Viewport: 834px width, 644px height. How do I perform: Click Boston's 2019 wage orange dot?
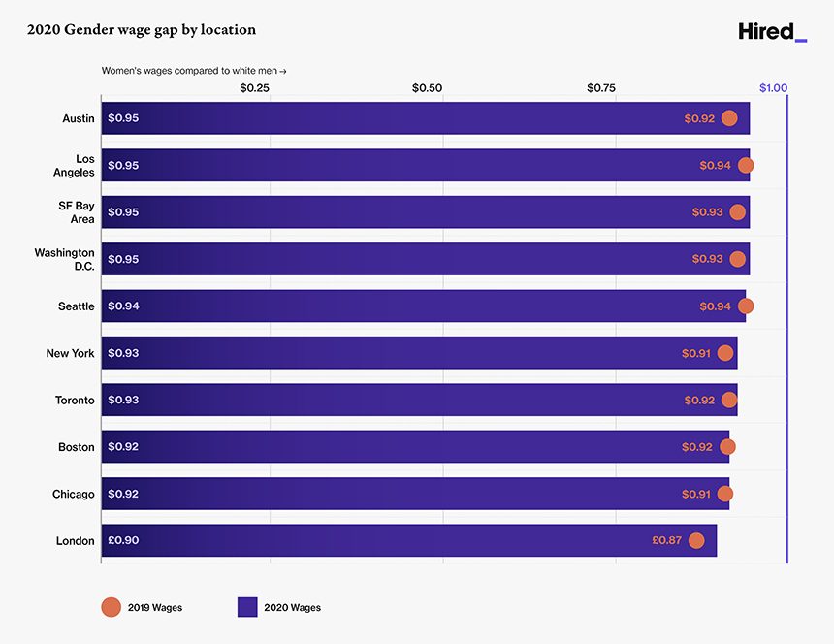coord(727,447)
